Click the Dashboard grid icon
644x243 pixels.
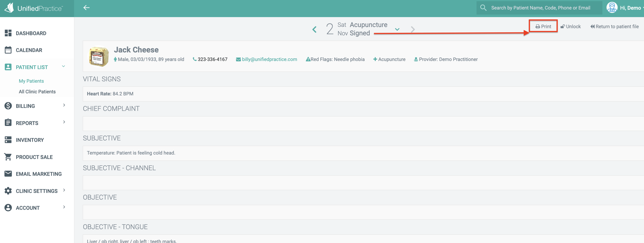click(x=8, y=33)
